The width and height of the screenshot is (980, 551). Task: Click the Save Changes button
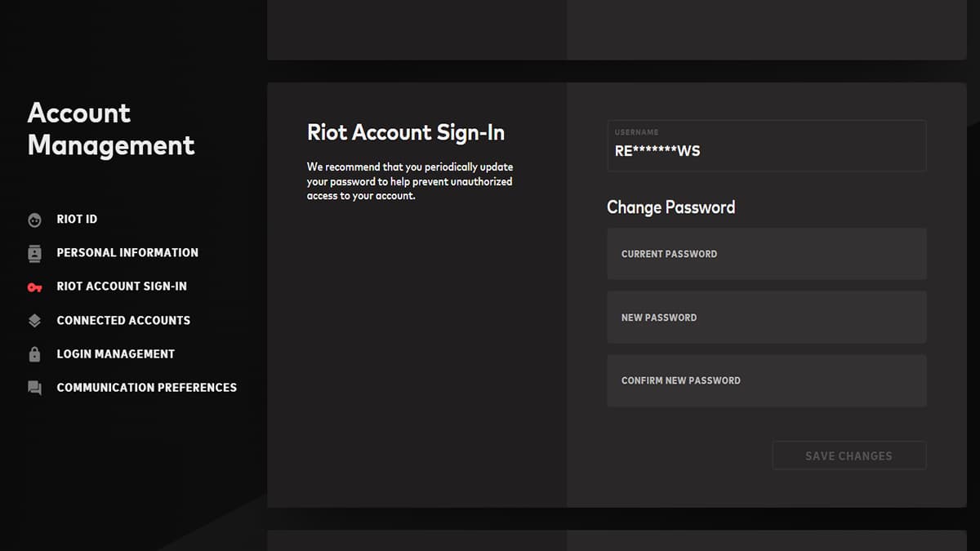pyautogui.click(x=849, y=455)
